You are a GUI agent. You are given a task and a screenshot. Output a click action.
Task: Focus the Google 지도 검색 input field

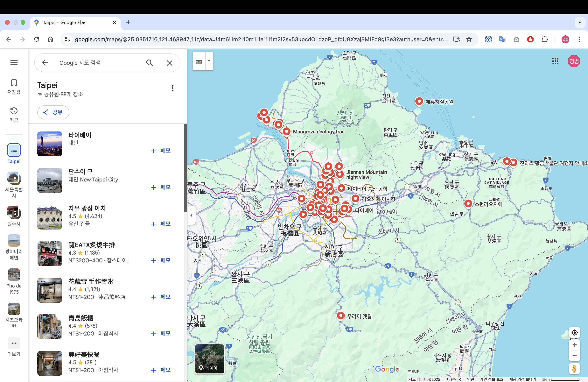(x=99, y=63)
